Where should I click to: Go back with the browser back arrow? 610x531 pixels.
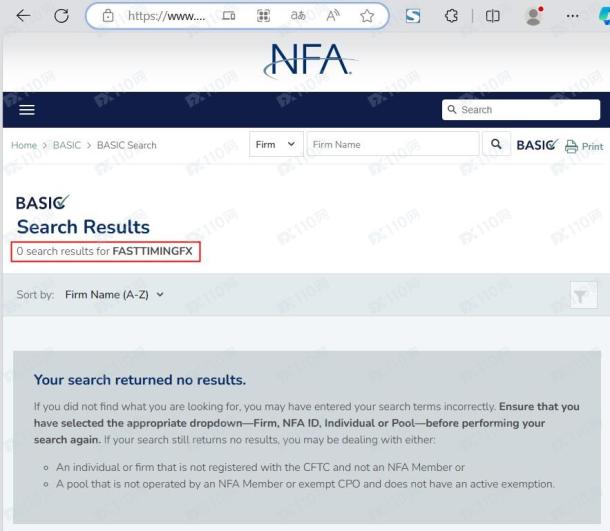coord(23,16)
